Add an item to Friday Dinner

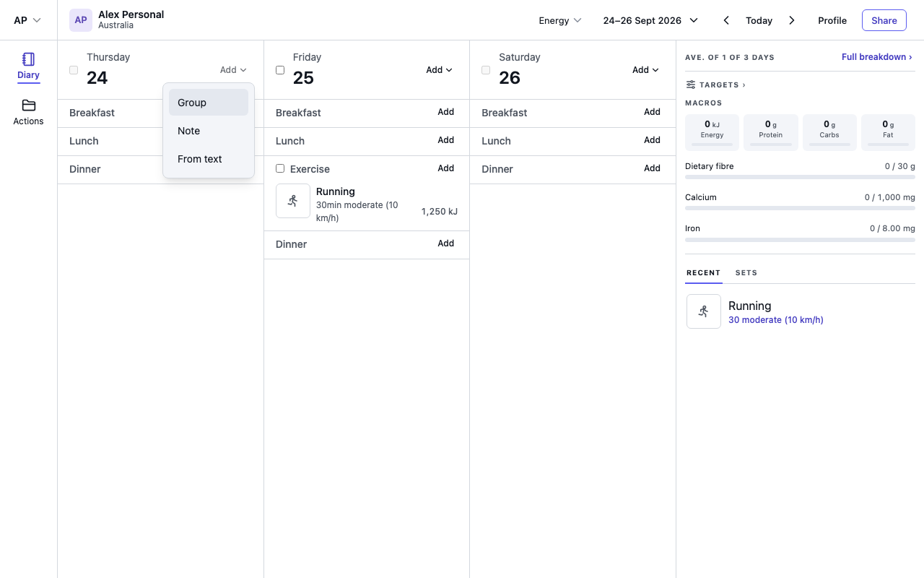pyautogui.click(x=446, y=243)
